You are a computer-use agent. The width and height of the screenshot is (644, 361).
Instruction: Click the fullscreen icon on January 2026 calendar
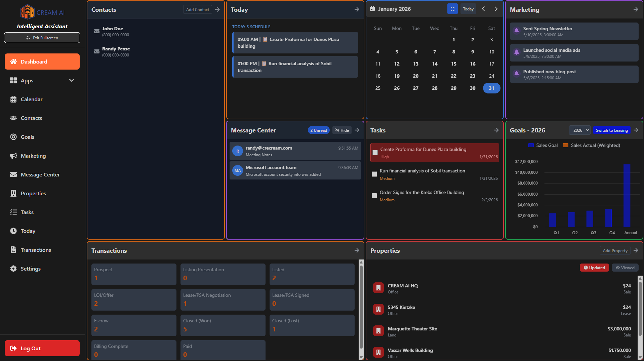tap(452, 9)
